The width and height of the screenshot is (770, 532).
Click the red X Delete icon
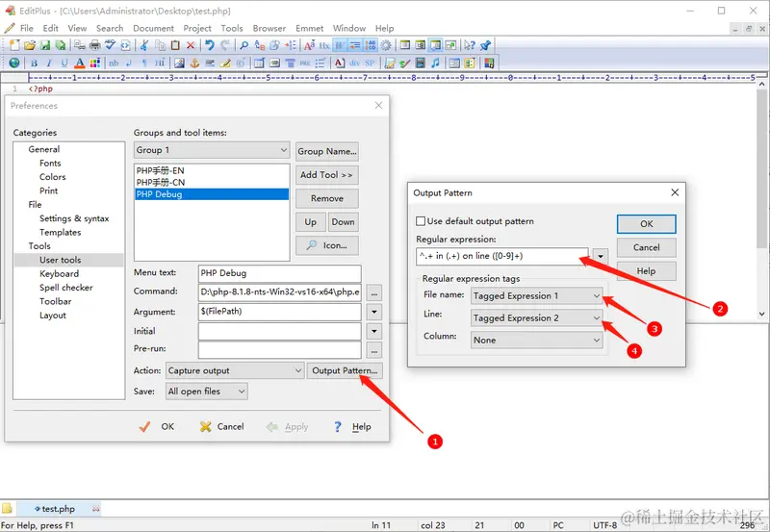[x=191, y=45]
